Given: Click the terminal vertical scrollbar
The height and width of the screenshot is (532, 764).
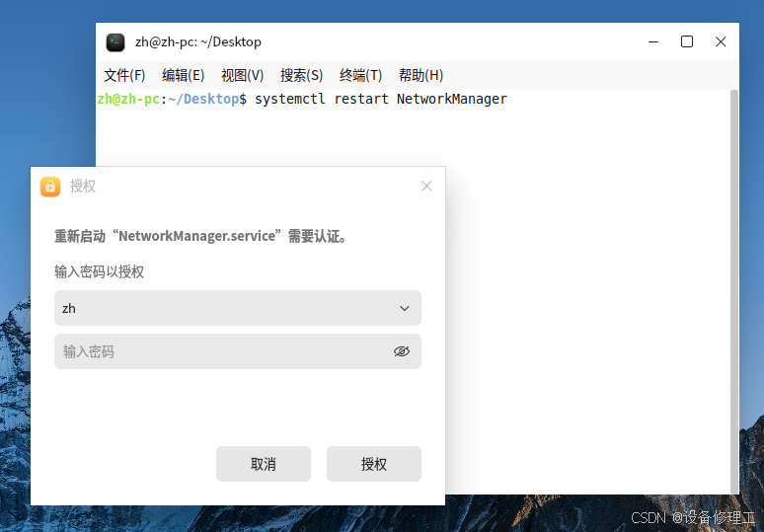Looking at the screenshot, I should point(734,292).
